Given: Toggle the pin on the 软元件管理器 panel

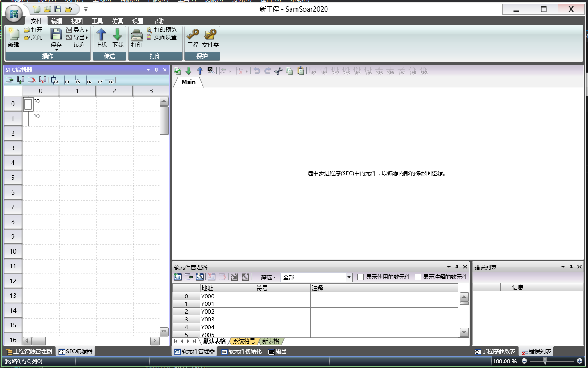Looking at the screenshot, I should [x=457, y=267].
